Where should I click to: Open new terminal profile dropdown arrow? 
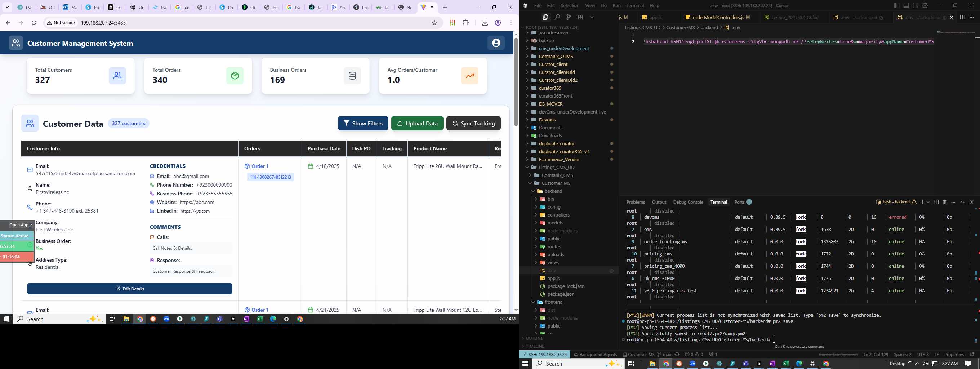click(928, 202)
